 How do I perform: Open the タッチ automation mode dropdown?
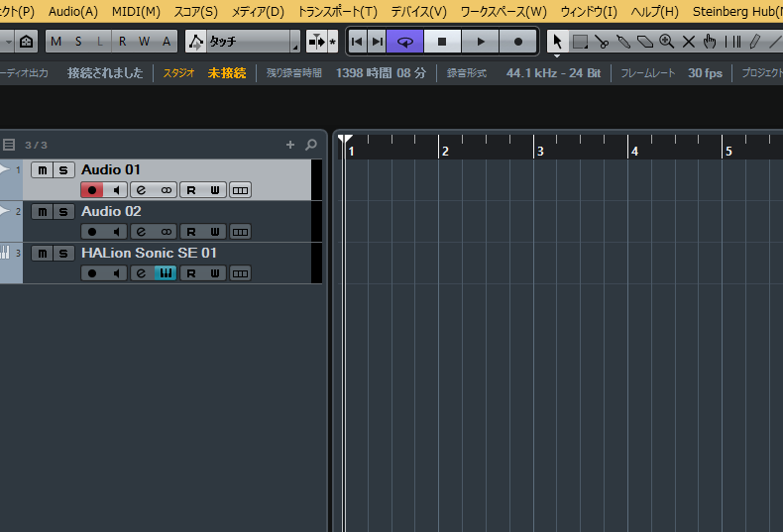click(253, 42)
